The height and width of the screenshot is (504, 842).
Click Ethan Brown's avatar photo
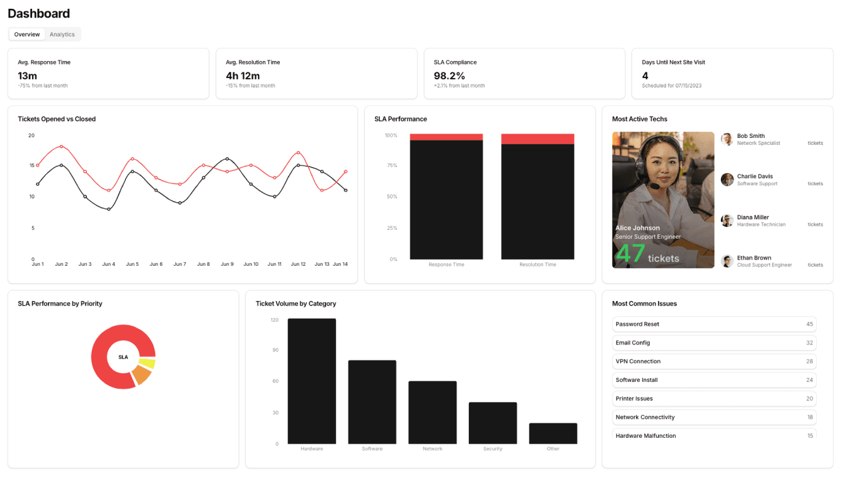[x=727, y=261]
